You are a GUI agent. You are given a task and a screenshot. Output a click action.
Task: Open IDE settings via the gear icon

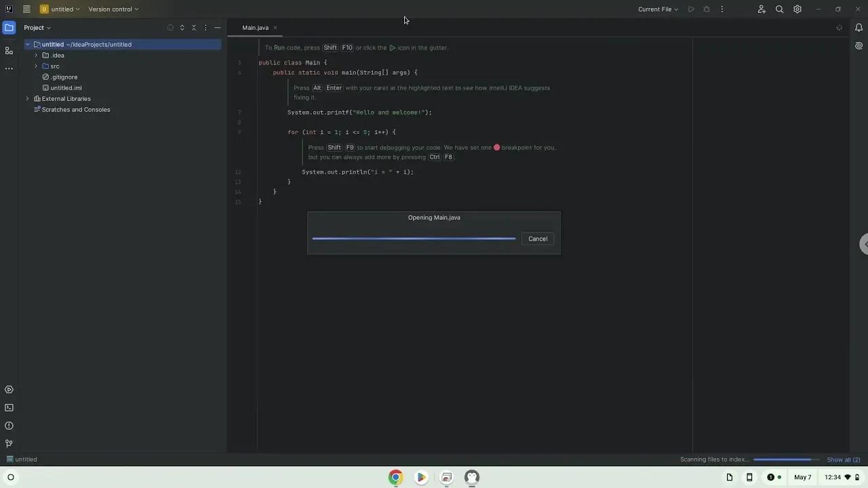(797, 9)
